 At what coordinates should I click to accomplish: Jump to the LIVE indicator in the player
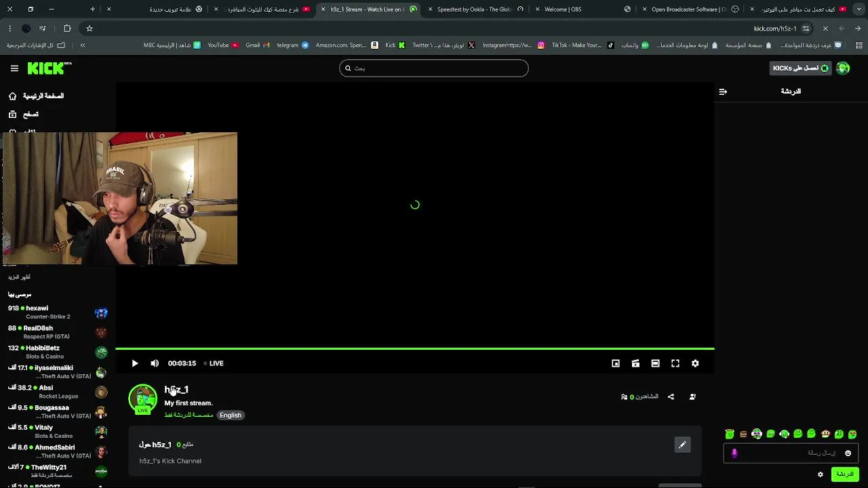click(214, 363)
